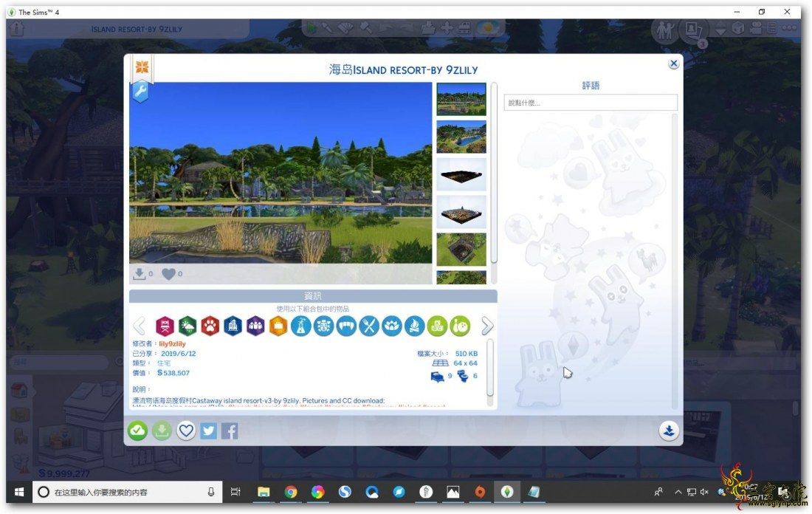Click the 510 KB file size value
The height and width of the screenshot is (514, 812).
[x=466, y=353]
